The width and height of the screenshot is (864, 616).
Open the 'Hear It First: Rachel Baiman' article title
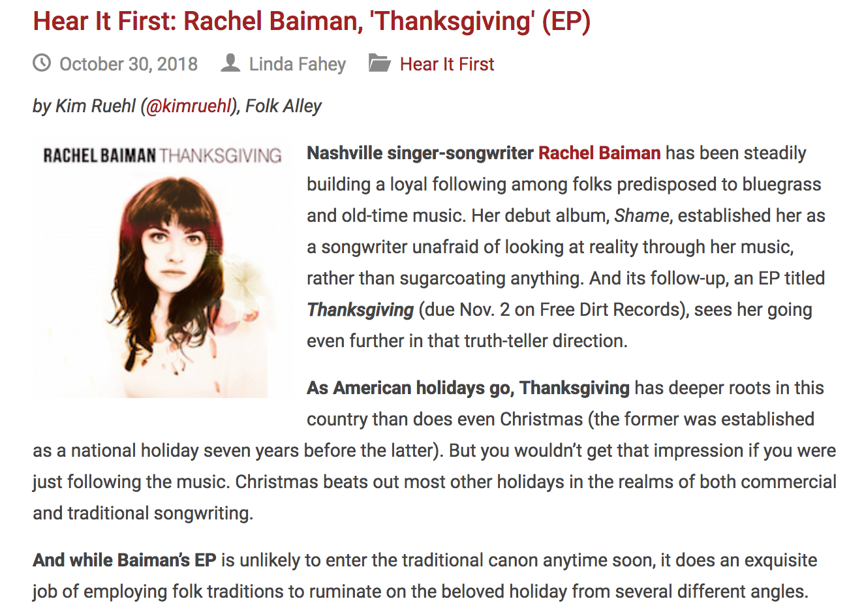tap(312, 22)
